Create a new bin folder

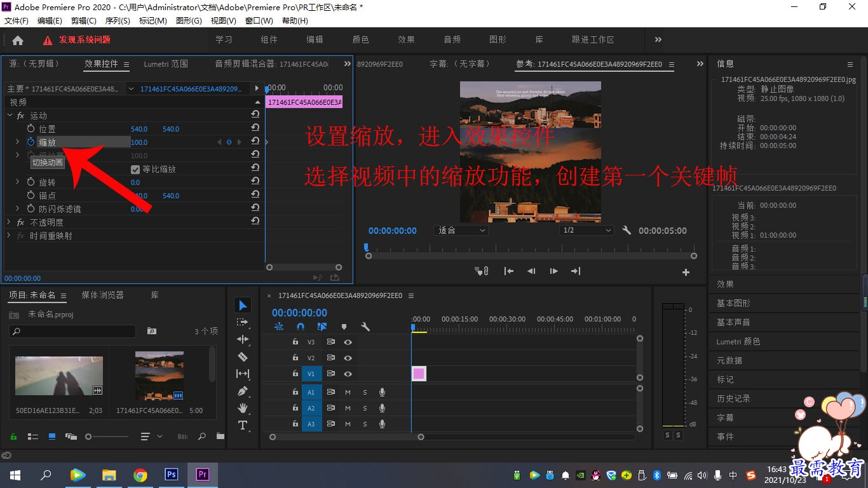[220, 437]
